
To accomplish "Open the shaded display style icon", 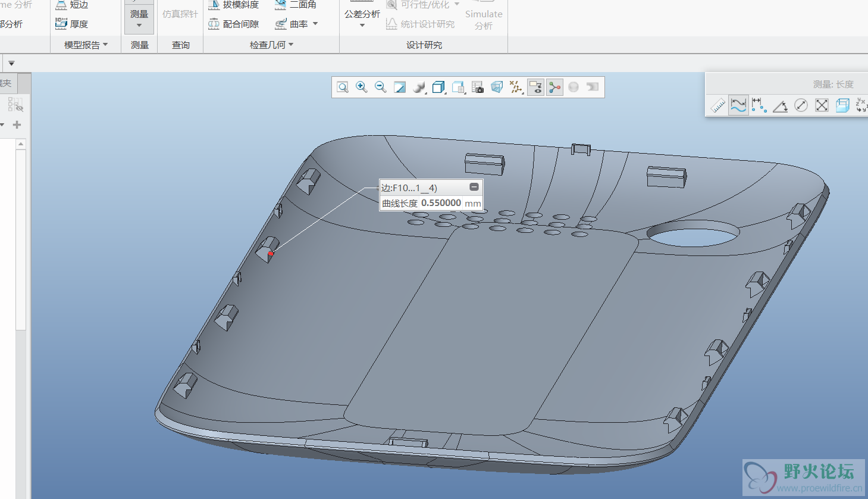I will [419, 88].
